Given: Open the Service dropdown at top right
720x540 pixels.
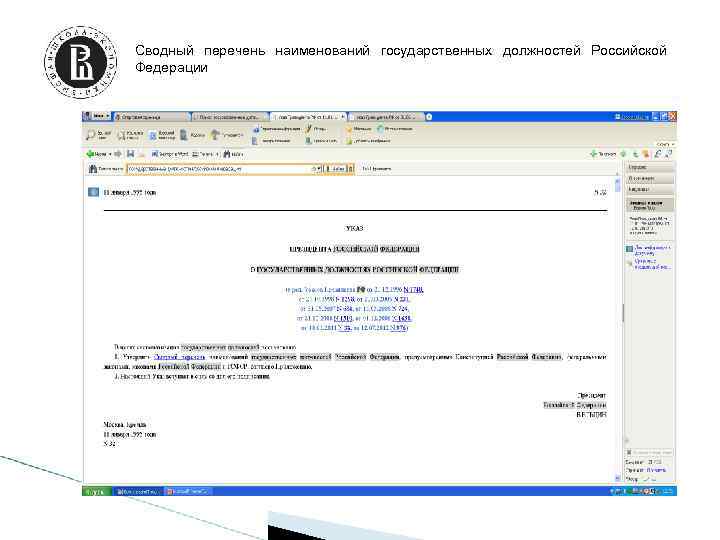Looking at the screenshot, I should [x=665, y=144].
